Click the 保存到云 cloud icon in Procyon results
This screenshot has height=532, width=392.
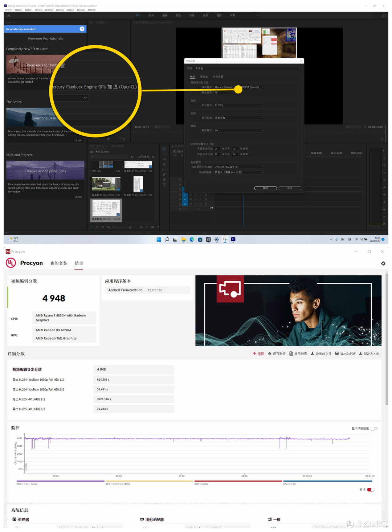[269, 353]
